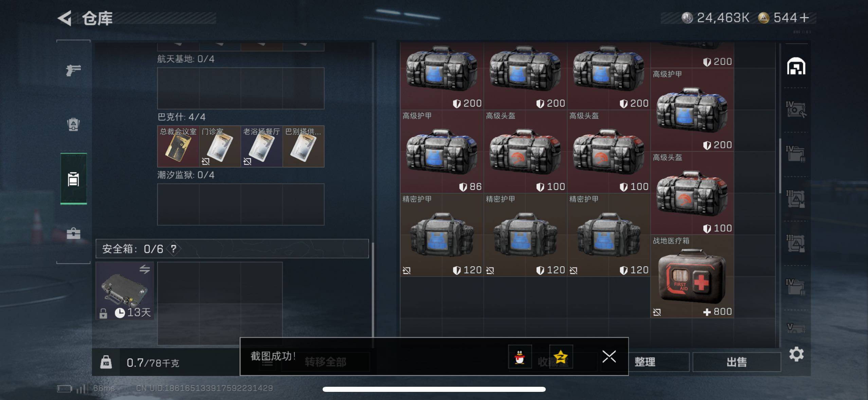Share screenshot to Qzone star icon
Image resolution: width=868 pixels, height=400 pixels.
tap(561, 357)
